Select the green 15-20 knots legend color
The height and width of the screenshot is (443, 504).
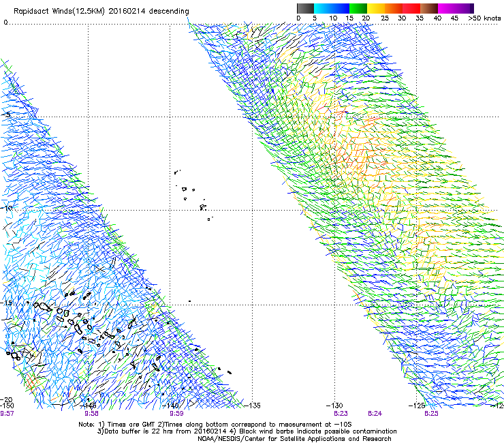pos(358,8)
